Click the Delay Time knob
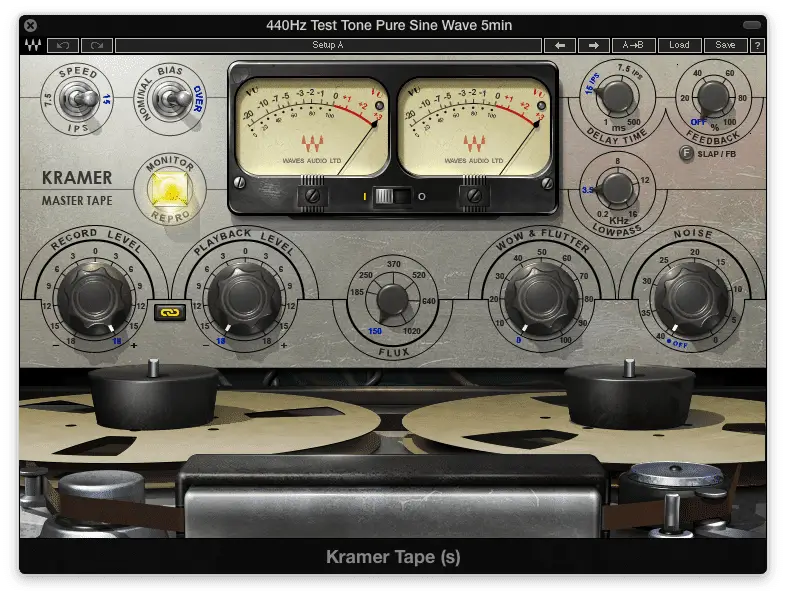The height and width of the screenshot is (597, 786). coord(616,97)
